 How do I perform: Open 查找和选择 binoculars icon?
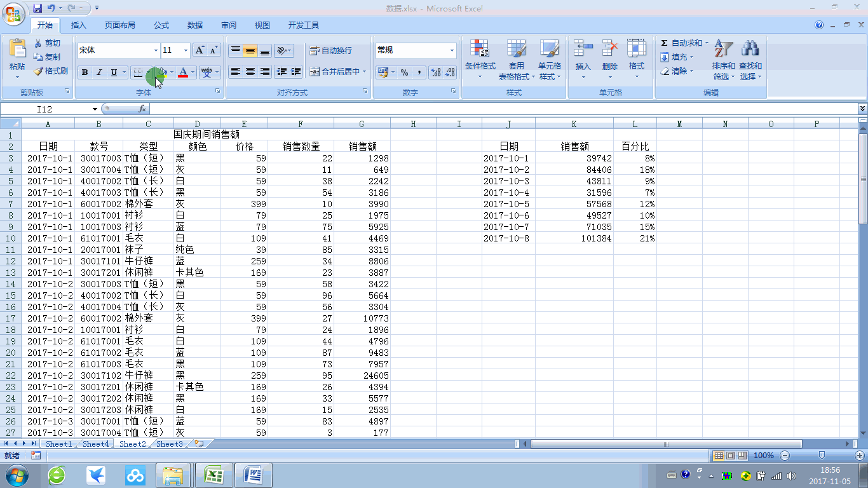coord(750,60)
